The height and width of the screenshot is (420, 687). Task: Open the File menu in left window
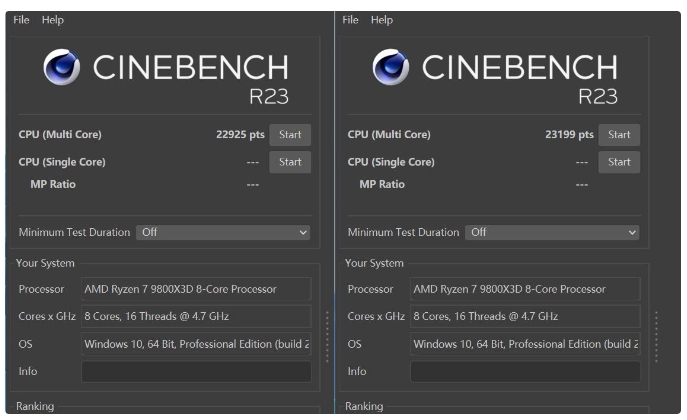pyautogui.click(x=21, y=20)
